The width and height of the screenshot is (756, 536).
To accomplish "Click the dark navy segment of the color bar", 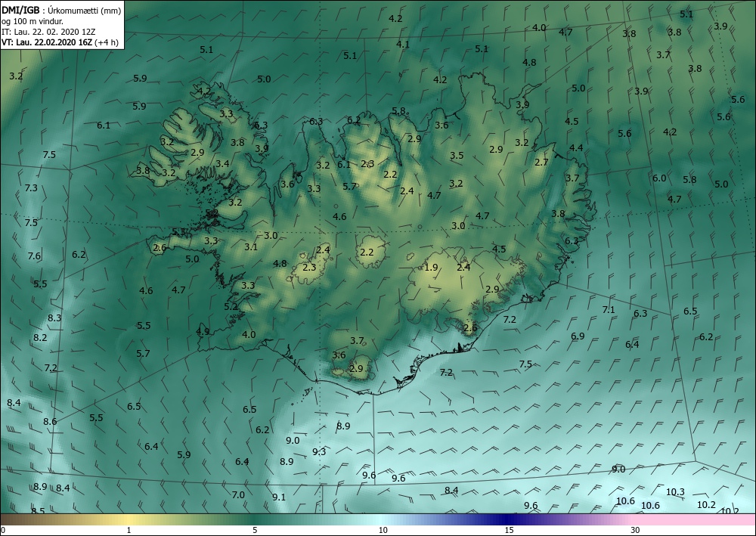I will coord(507,519).
